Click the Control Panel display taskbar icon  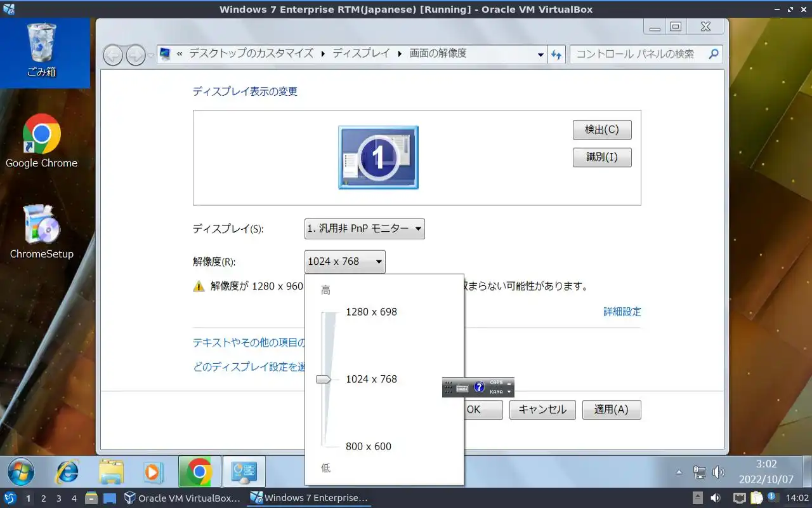[244, 472]
